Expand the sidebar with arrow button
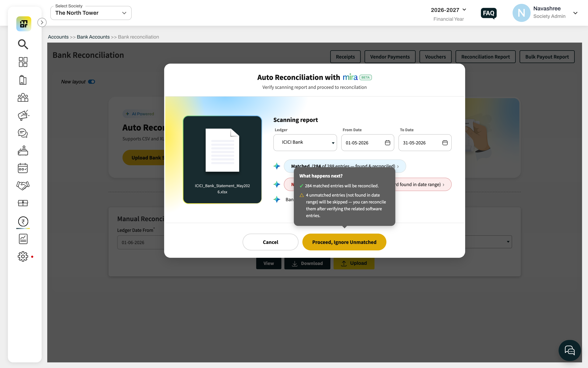The width and height of the screenshot is (588, 368). pyautogui.click(x=42, y=22)
